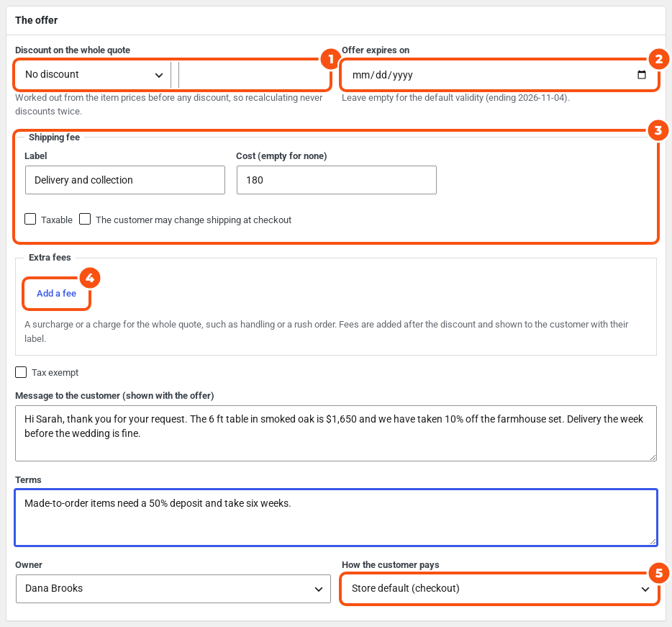Click the mm/dd/yyyy expiry date field
Viewport: 672px width, 627px height.
[499, 75]
